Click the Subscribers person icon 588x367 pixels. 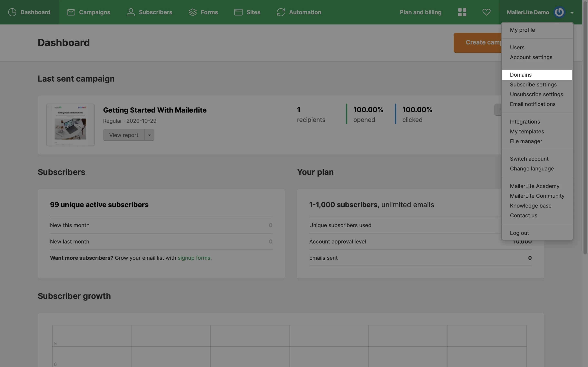131,12
